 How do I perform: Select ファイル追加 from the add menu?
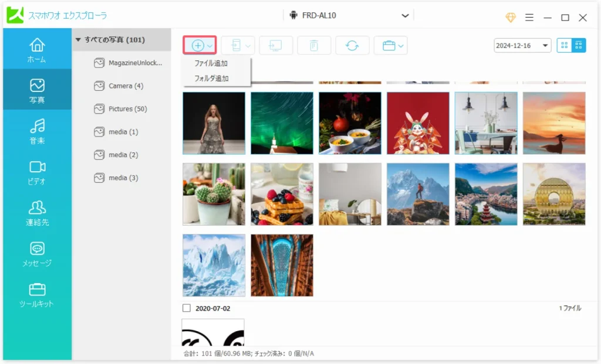click(211, 63)
